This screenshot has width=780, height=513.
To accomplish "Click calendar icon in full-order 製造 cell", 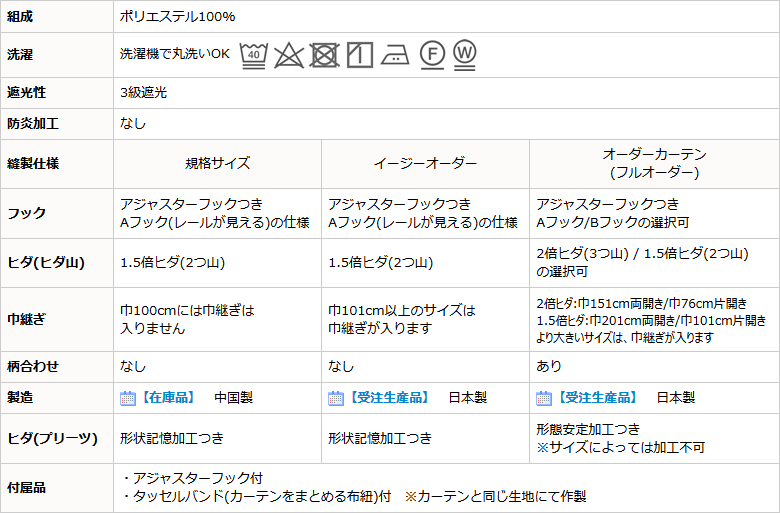I will [544, 398].
